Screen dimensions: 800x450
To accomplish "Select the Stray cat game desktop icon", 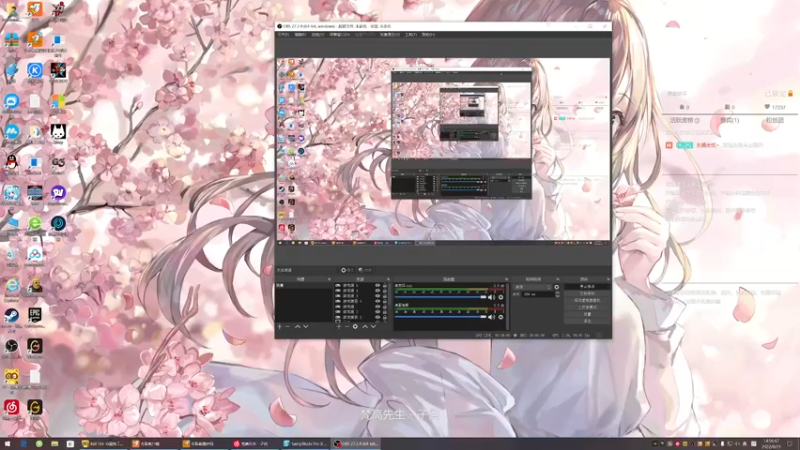I will click(58, 132).
